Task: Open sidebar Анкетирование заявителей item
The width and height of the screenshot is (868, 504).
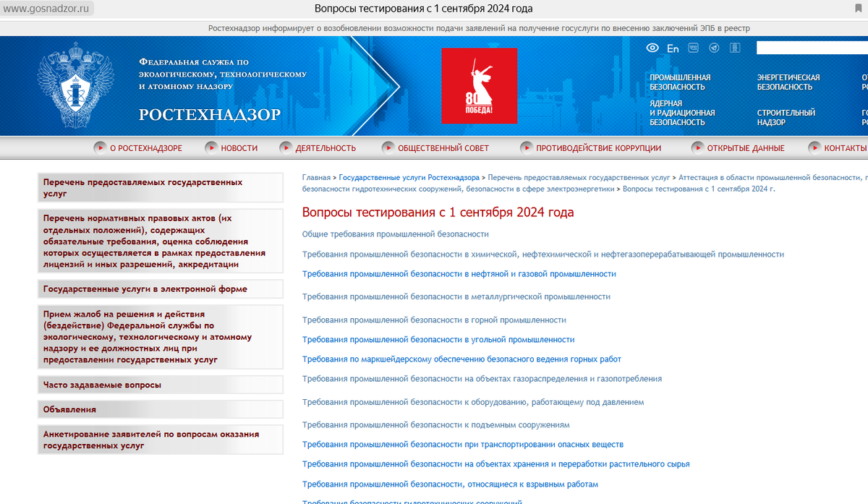Action: (x=161, y=440)
